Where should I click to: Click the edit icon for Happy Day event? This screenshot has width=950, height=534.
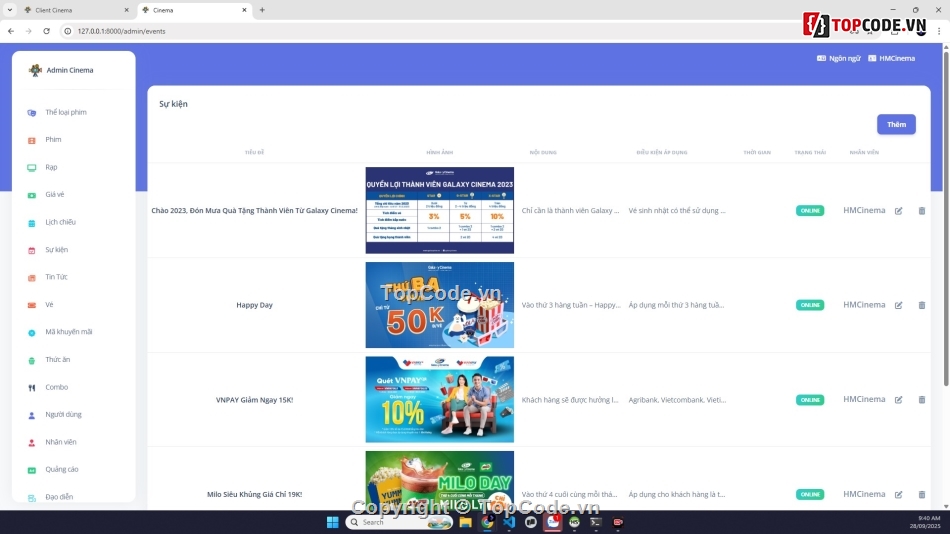898,305
